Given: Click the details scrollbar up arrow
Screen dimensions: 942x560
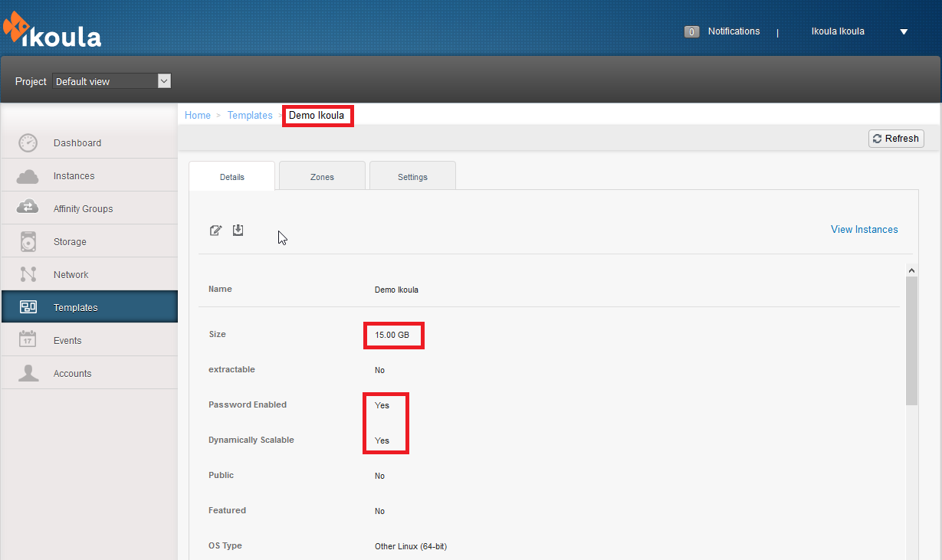Looking at the screenshot, I should (x=911, y=270).
